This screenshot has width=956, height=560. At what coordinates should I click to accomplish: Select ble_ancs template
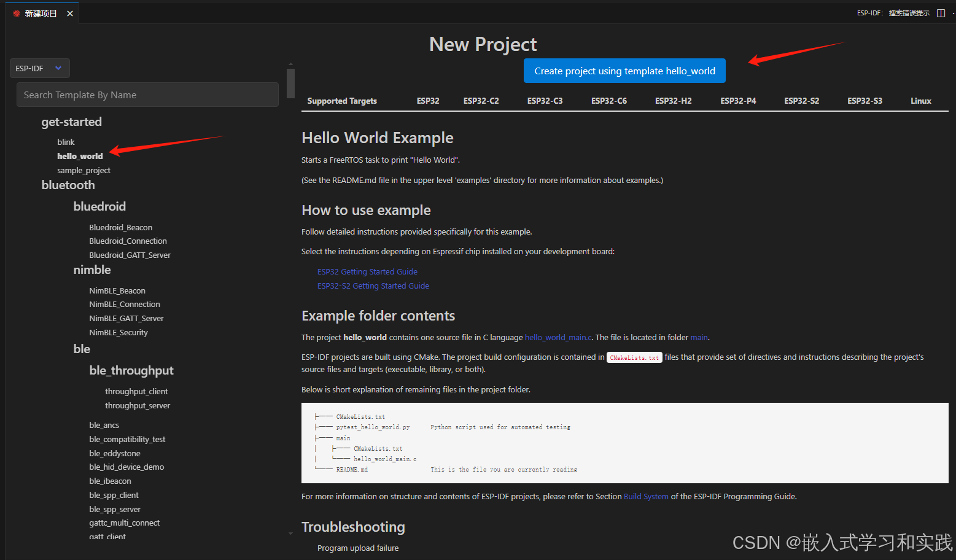104,425
